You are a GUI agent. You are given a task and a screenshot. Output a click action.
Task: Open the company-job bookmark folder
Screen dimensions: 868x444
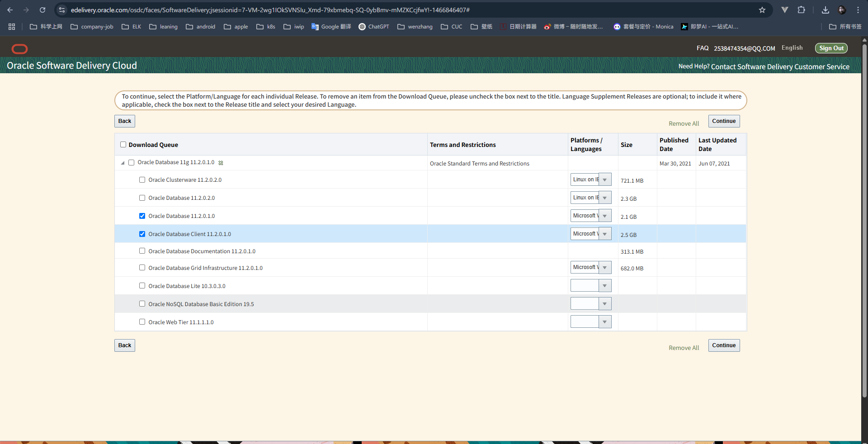[x=92, y=27]
